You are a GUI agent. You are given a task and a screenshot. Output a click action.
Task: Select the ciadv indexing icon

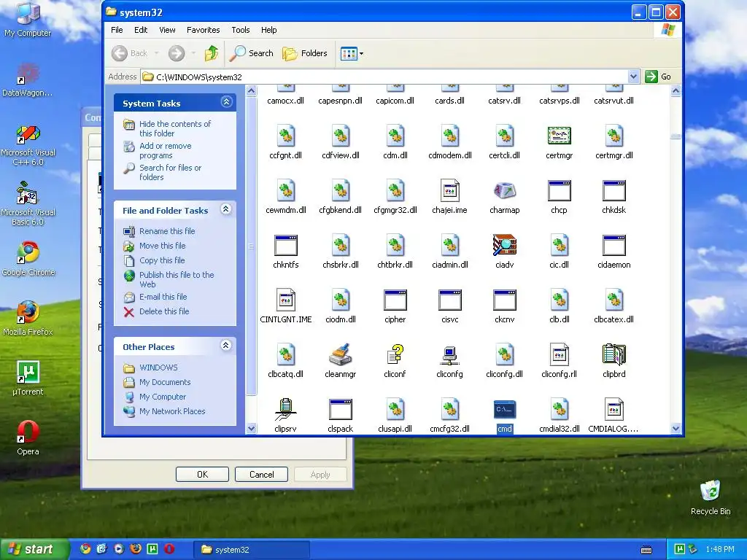click(505, 246)
